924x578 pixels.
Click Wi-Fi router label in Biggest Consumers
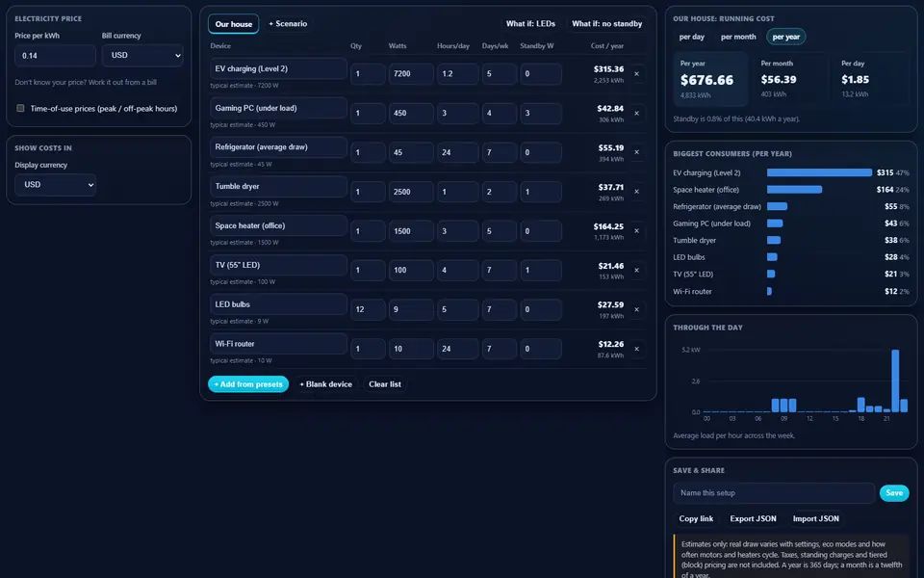pos(692,291)
